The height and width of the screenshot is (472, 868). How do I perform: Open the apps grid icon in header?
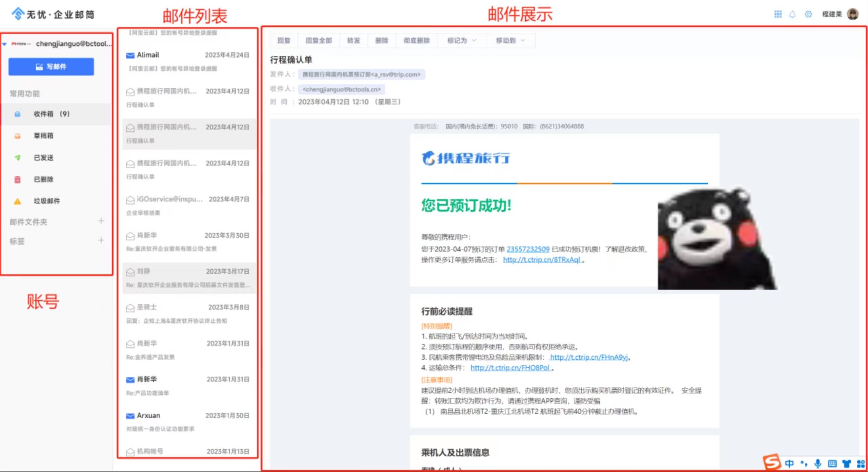click(x=778, y=14)
